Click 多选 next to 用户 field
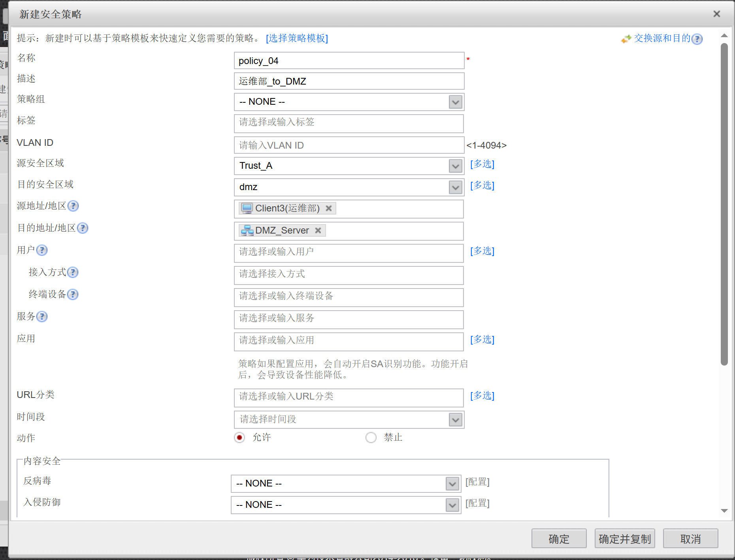Image resolution: width=735 pixels, height=560 pixels. click(x=482, y=251)
